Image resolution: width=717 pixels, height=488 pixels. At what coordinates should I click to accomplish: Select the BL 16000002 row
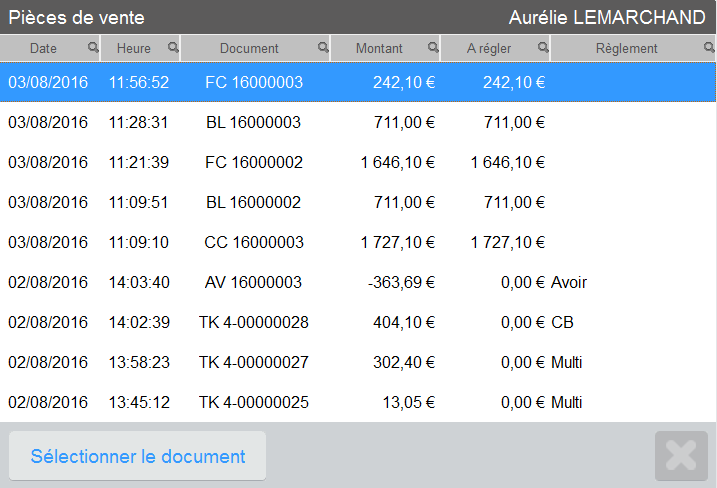click(358, 202)
